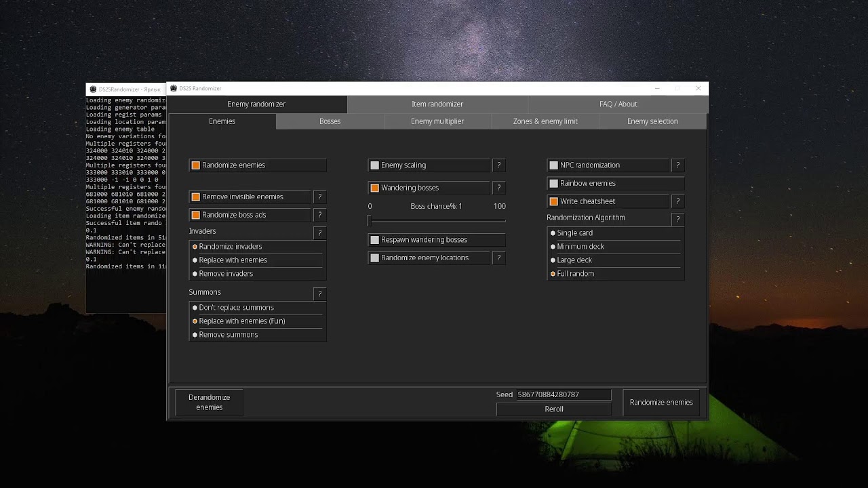Close the DS2S Randomizer window

(x=698, y=88)
